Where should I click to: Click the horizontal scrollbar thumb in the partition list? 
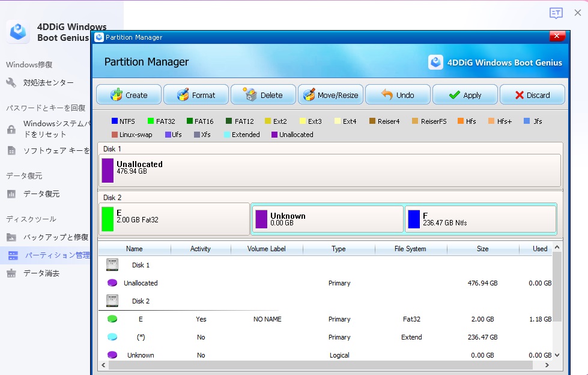321,365
